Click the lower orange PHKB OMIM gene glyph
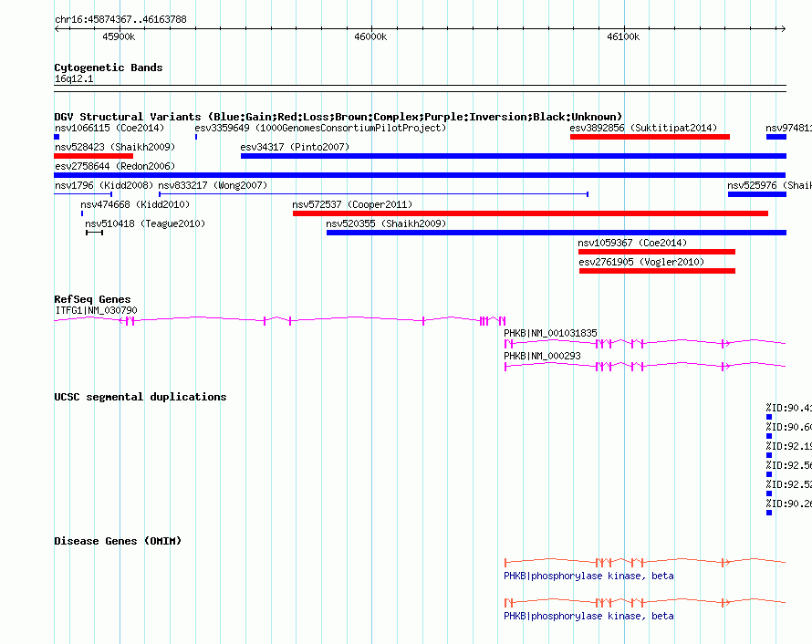The height and width of the screenshot is (644, 812). click(x=645, y=602)
